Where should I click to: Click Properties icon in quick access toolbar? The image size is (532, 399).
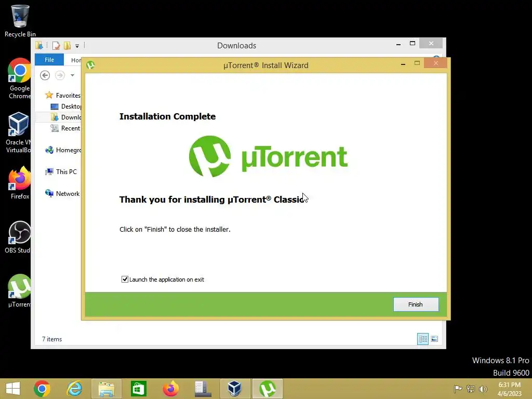[56, 46]
